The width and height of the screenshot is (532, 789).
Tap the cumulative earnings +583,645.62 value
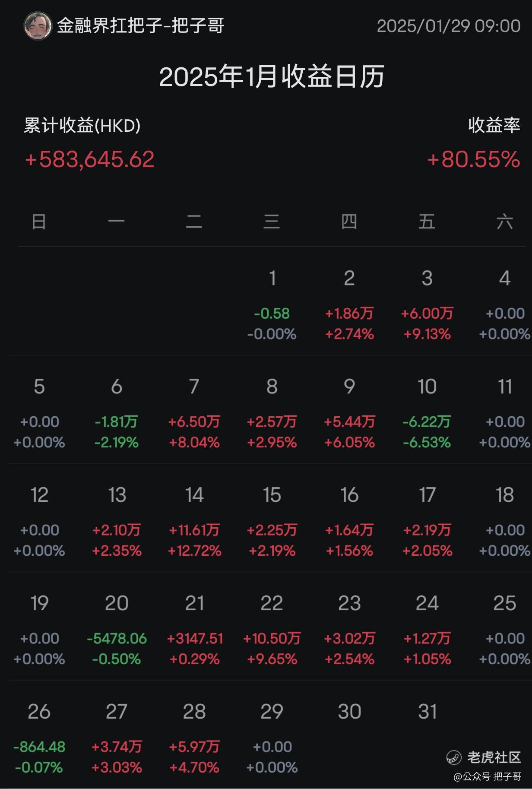tap(90, 159)
